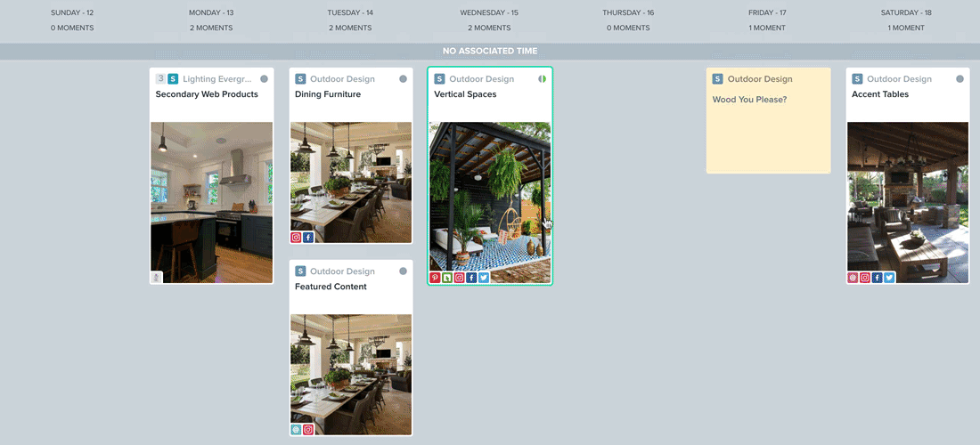Click the Friday - 17 day header
This screenshot has height=445, width=980.
tap(767, 12)
